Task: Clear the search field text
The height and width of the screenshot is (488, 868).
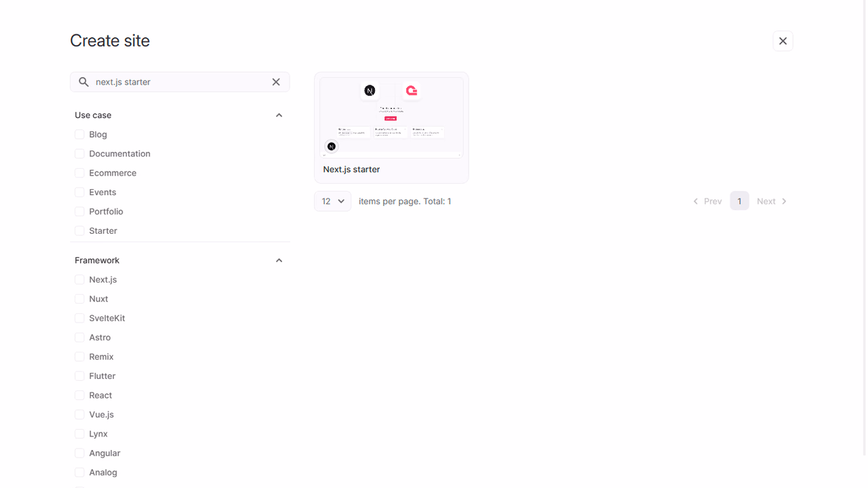Action: click(x=276, y=82)
